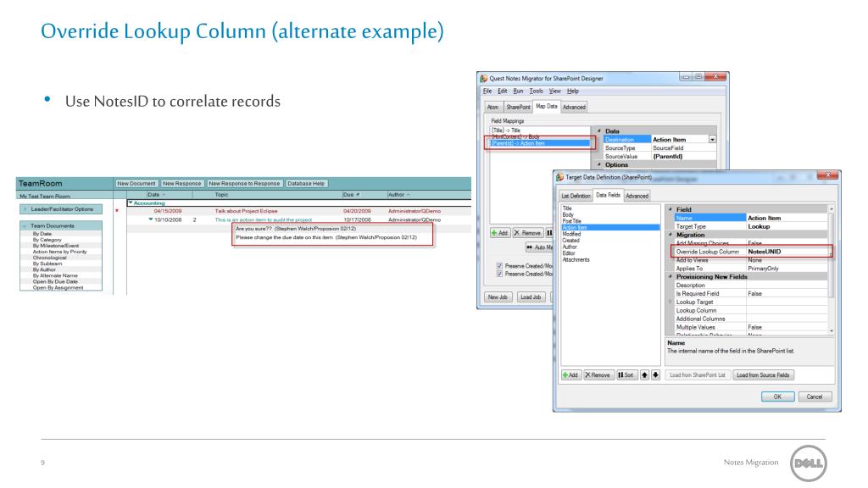Open the By Date view
The image size is (868, 488).
pos(42,234)
